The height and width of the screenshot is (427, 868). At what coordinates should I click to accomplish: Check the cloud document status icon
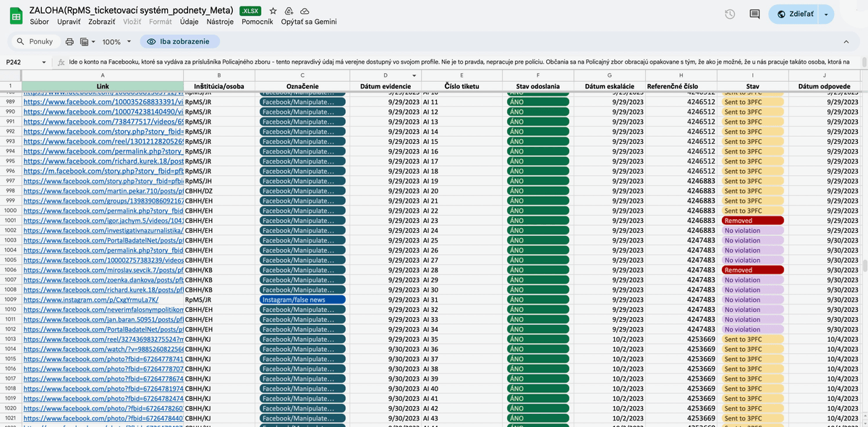pos(305,11)
